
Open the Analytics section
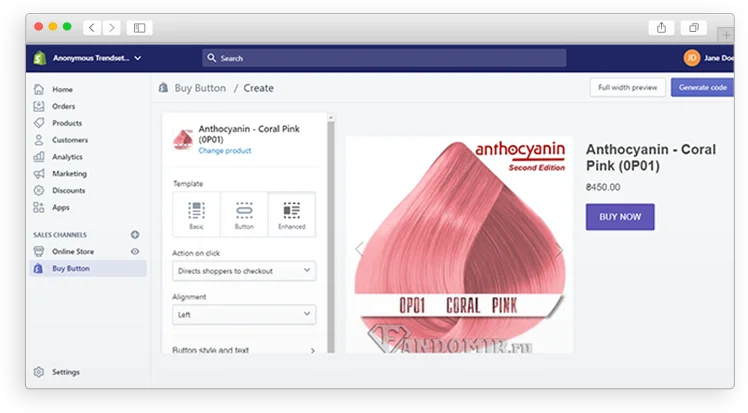tap(67, 157)
